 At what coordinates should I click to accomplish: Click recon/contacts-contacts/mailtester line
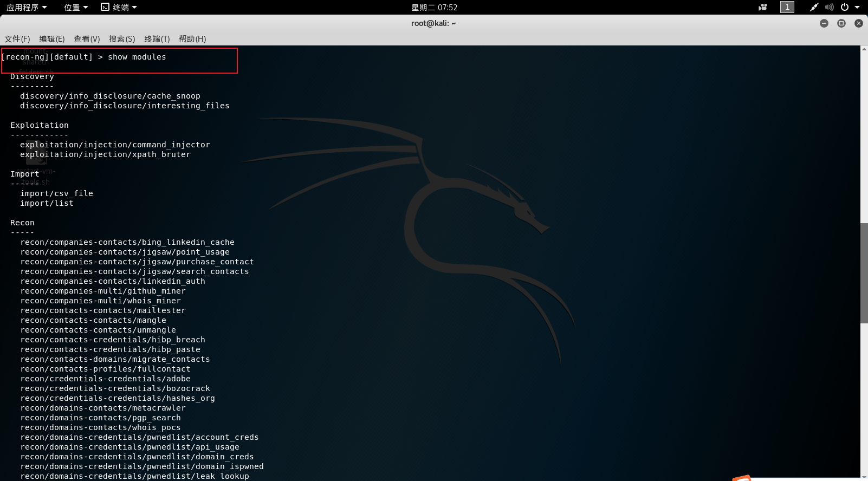click(x=103, y=310)
